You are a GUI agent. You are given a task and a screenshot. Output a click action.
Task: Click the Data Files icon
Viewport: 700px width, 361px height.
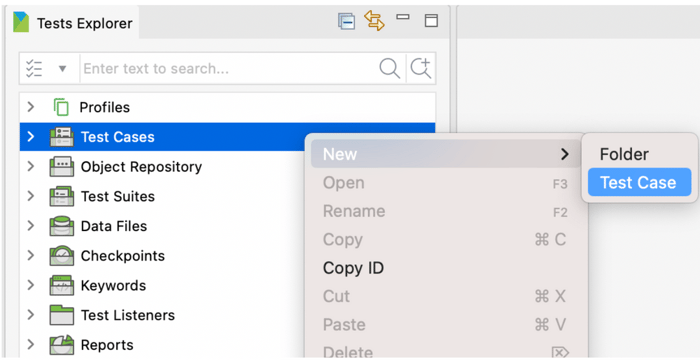tap(62, 226)
